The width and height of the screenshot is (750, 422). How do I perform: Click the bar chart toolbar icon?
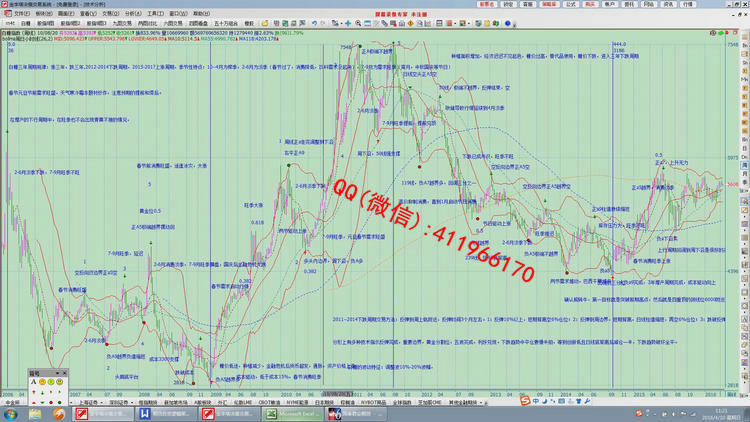[428, 23]
